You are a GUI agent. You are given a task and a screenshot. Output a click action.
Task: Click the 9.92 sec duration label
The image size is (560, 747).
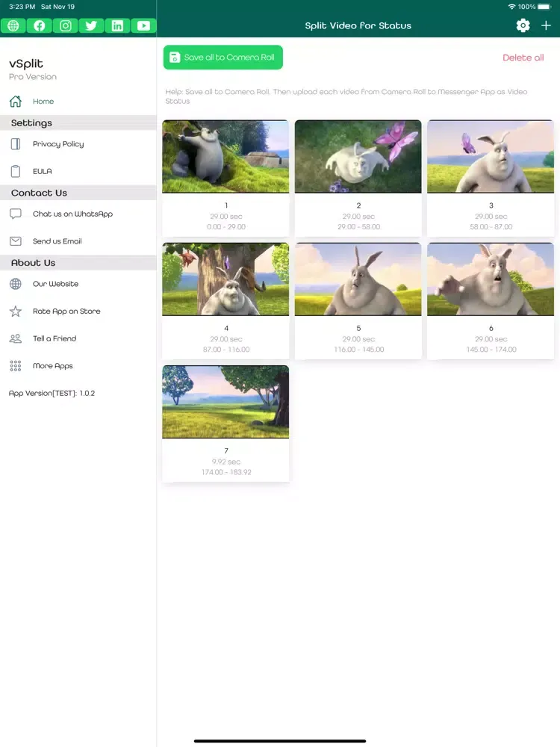coord(226,462)
